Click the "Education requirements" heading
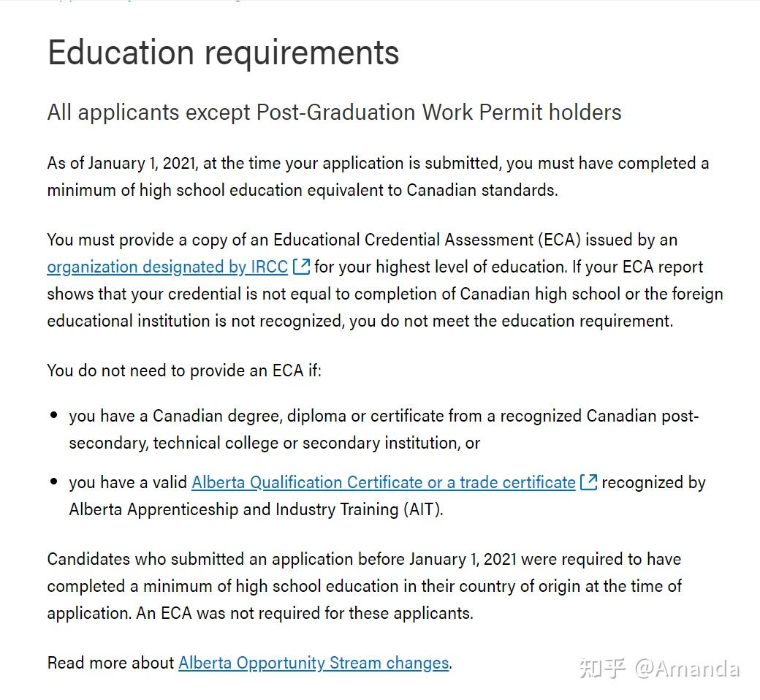Image resolution: width=760 pixels, height=700 pixels. 223,53
